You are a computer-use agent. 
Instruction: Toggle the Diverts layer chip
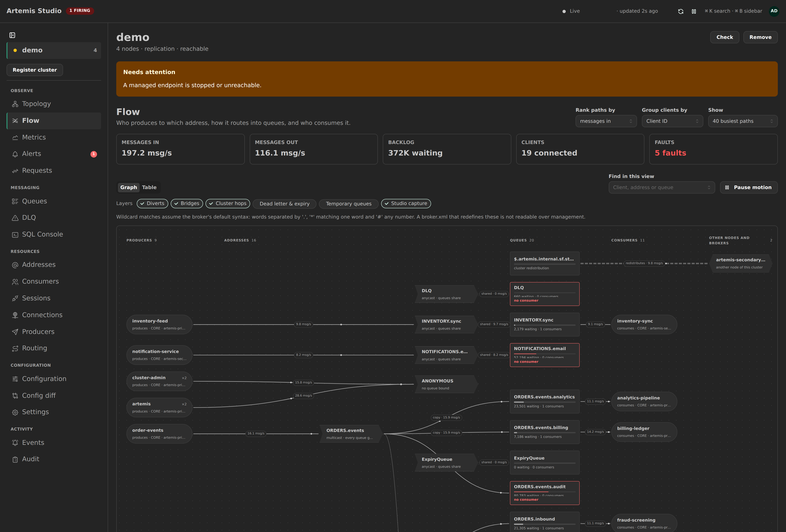(152, 203)
